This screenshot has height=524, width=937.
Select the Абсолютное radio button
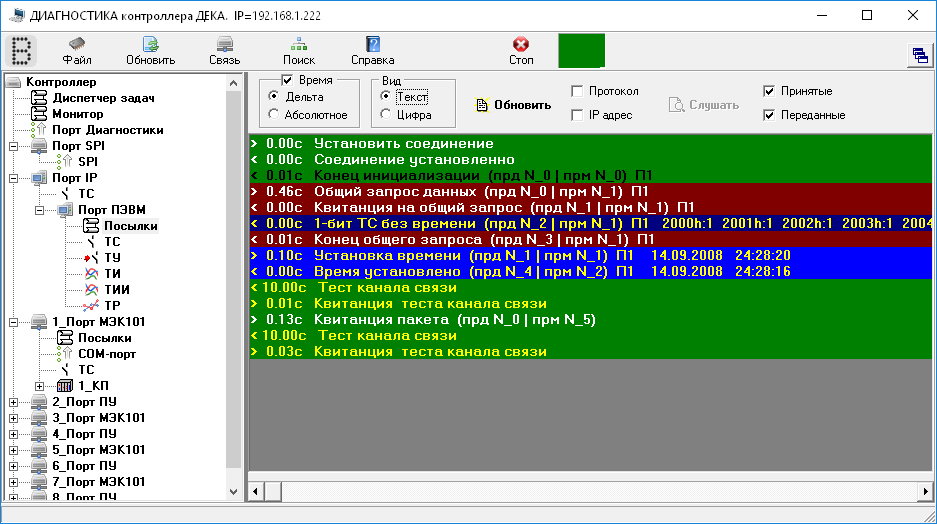coord(274,115)
